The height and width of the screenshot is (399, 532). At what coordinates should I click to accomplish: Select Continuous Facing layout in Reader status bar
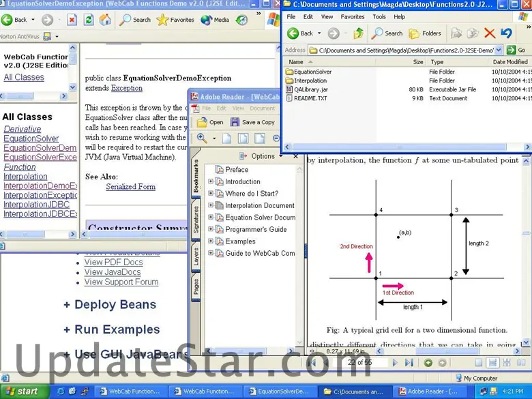pyautogui.click(x=507, y=363)
